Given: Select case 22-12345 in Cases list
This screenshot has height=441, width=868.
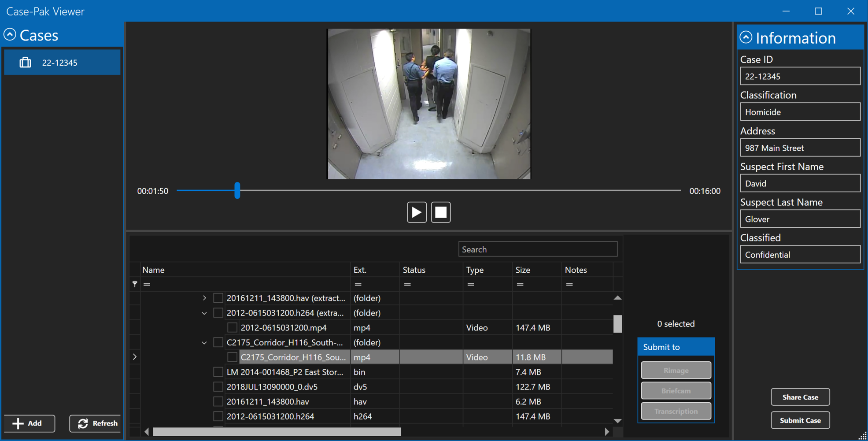Looking at the screenshot, I should 62,63.
